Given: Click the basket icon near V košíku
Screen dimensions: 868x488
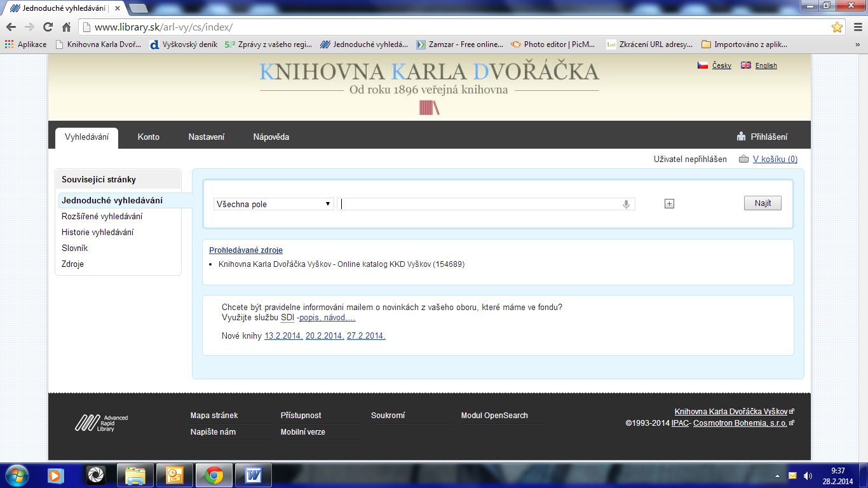Looking at the screenshot, I should click(x=743, y=159).
